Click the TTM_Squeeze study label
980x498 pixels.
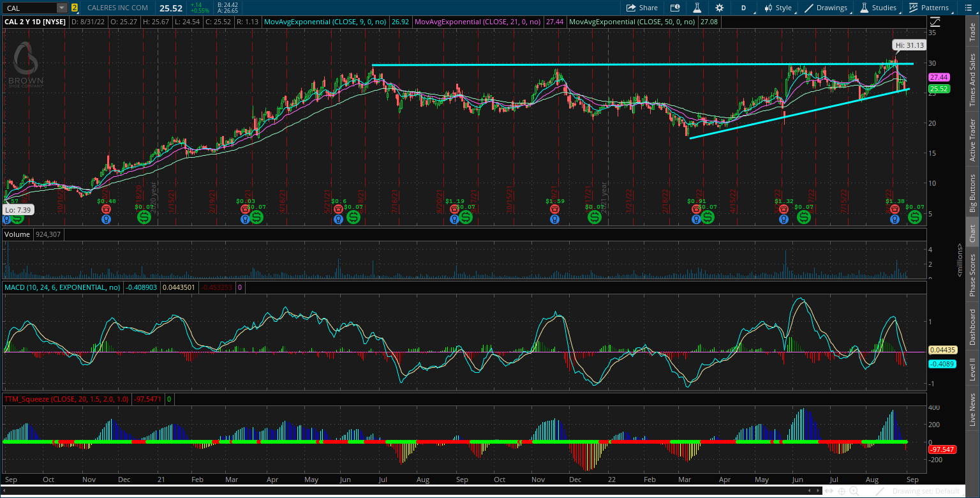(66, 399)
